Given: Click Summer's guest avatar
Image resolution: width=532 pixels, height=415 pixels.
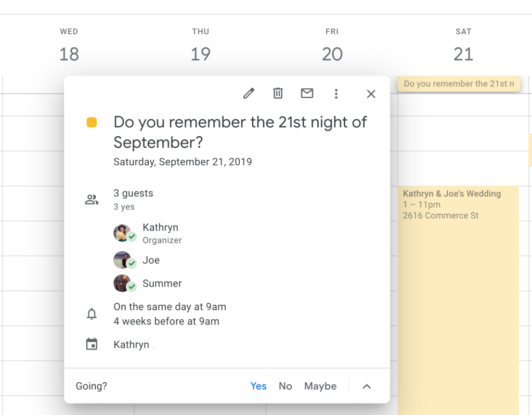Looking at the screenshot, I should (x=123, y=283).
